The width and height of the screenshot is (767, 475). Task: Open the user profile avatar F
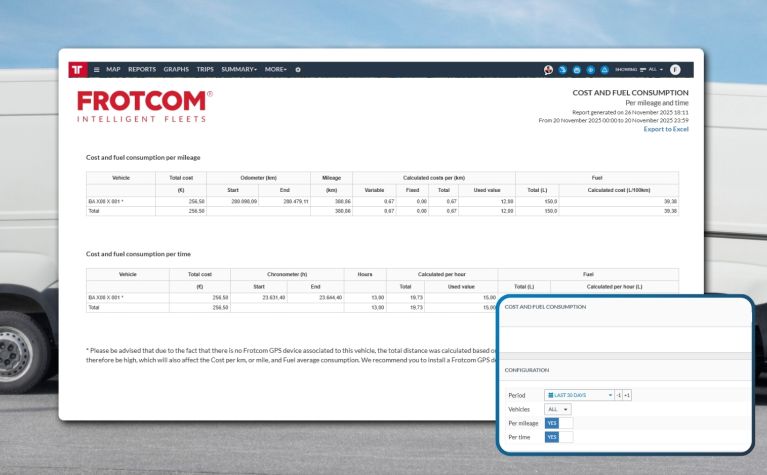pyautogui.click(x=675, y=69)
